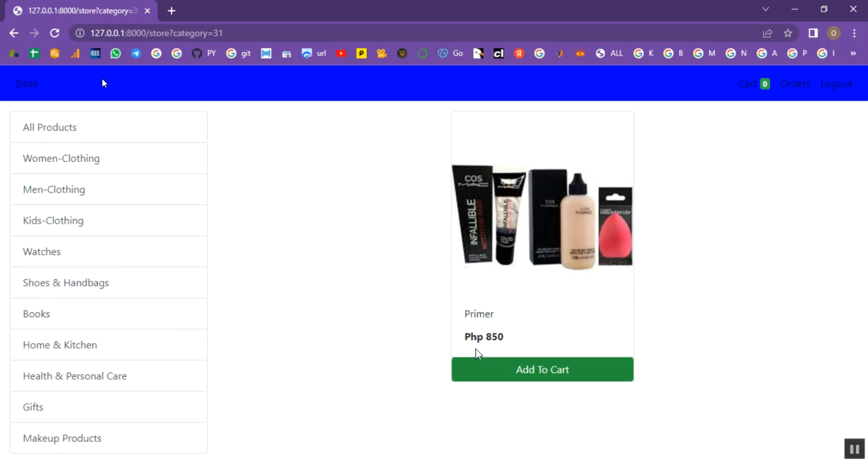Bookmark this page with the star icon
Viewport: 868px width, 462px height.
[788, 34]
